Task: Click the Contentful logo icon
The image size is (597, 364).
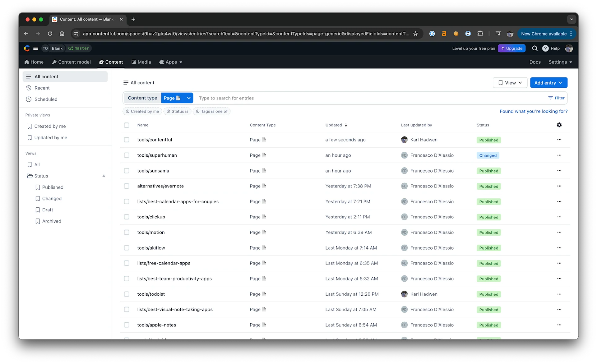Action: tap(27, 48)
